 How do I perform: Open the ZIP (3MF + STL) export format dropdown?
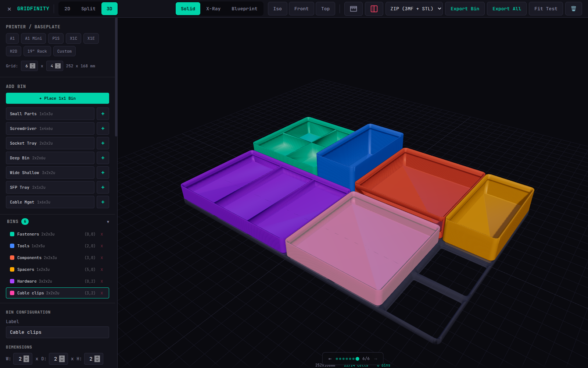coord(414,9)
